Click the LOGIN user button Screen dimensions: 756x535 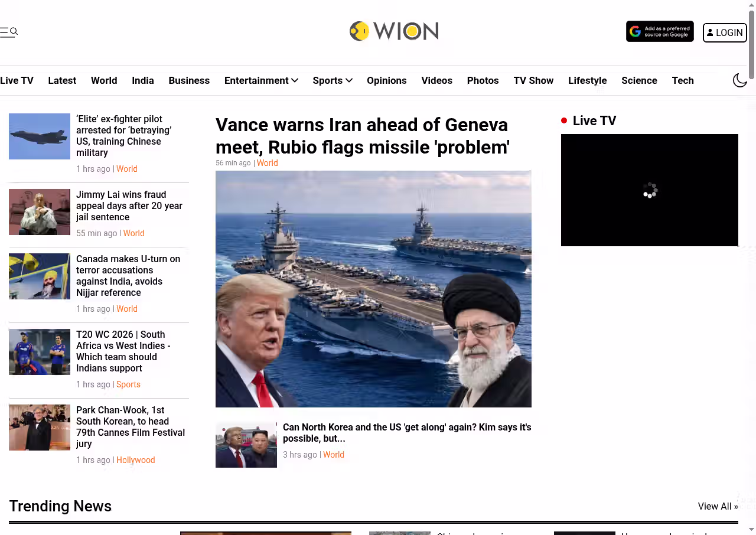click(x=725, y=32)
